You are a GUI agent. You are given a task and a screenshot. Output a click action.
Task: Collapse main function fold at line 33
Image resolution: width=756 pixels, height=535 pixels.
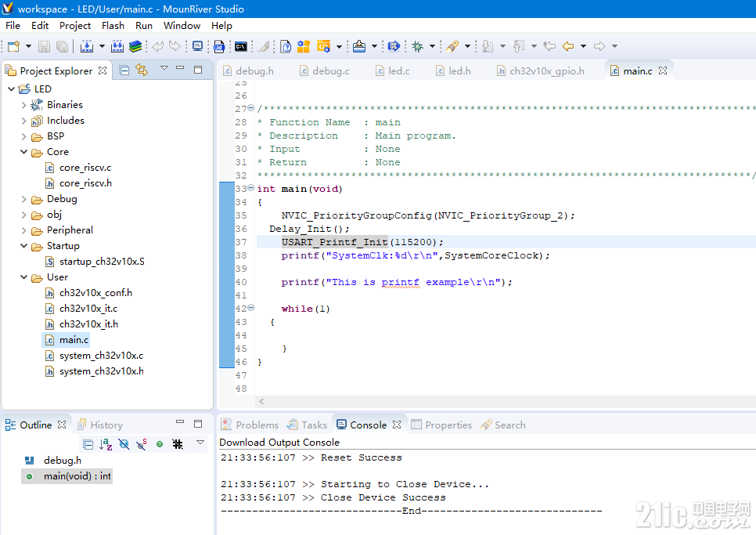[x=250, y=188]
